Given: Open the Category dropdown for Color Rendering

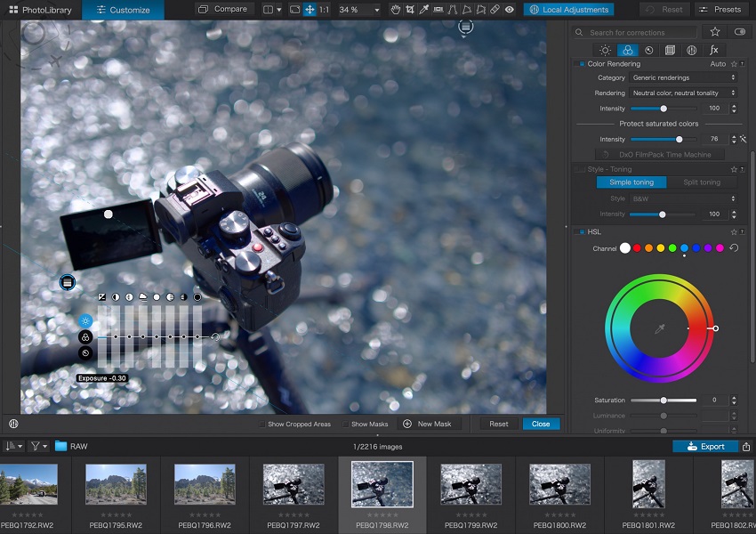Looking at the screenshot, I should click(683, 78).
